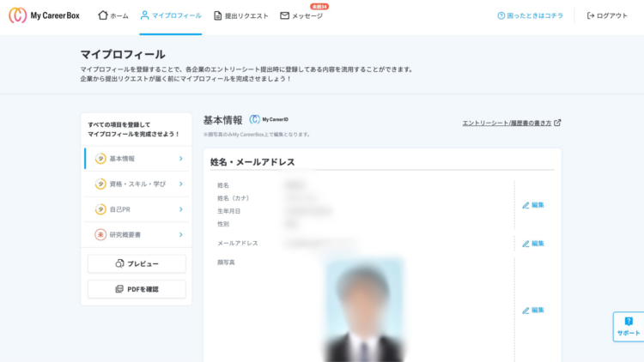
Task: Click the profile photo thumbnail
Action: tap(364, 310)
